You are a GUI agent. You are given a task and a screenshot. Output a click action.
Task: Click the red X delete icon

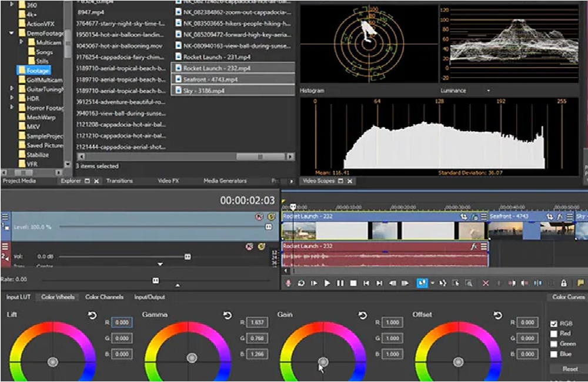(486, 283)
